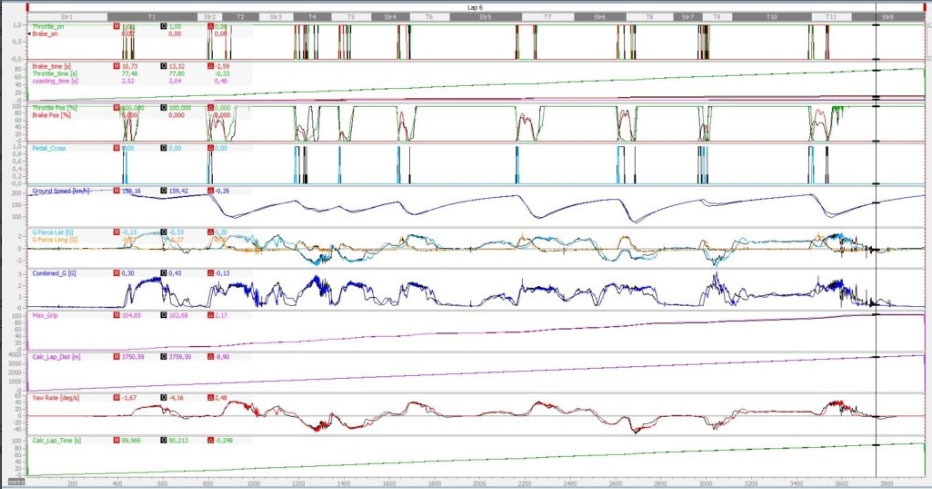932x489 pixels.
Task: Click the red delta triangle icon beside Yaw Rate
Action: pos(210,397)
